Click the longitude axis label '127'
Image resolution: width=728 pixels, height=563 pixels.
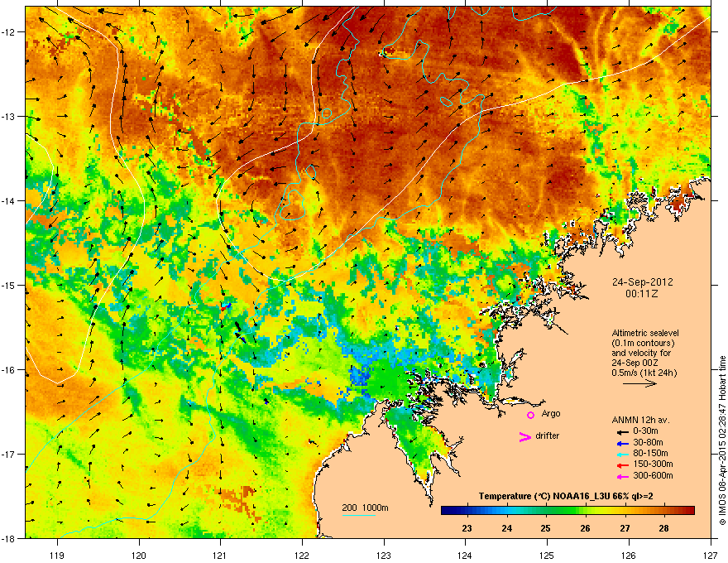coord(711,556)
